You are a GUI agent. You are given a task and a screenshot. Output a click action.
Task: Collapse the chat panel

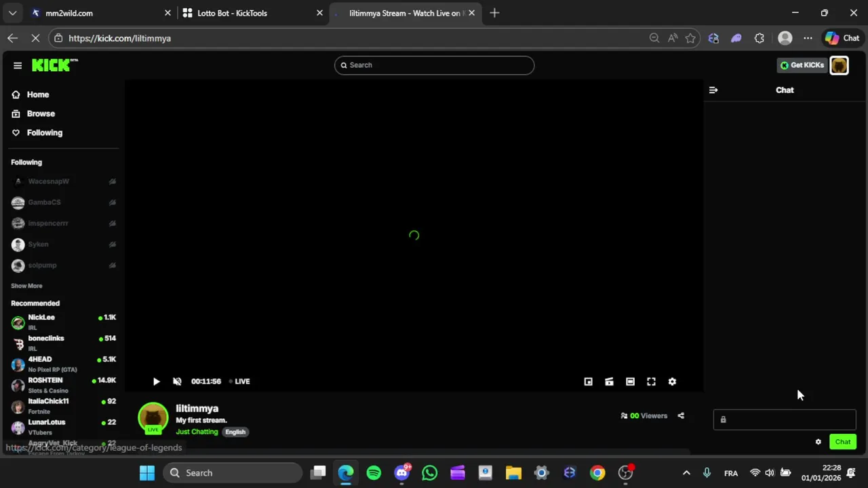[x=713, y=90]
